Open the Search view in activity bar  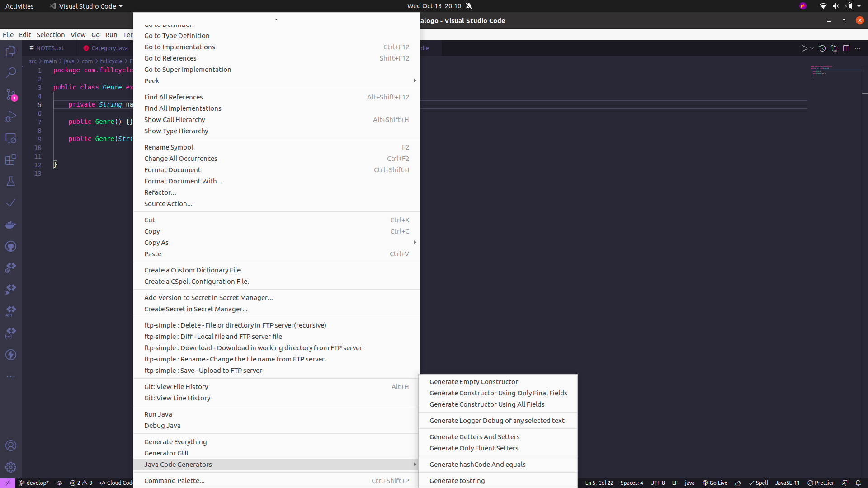(11, 72)
